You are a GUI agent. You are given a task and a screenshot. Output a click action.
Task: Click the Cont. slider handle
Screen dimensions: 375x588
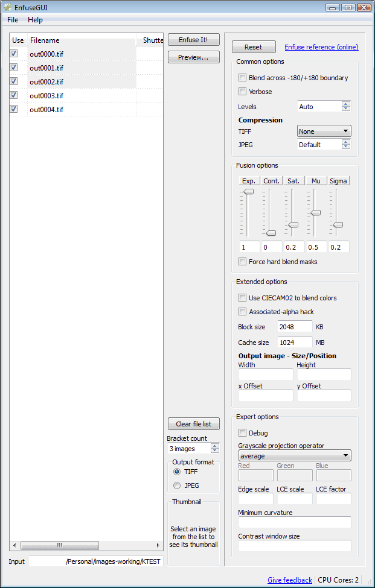coord(271,233)
